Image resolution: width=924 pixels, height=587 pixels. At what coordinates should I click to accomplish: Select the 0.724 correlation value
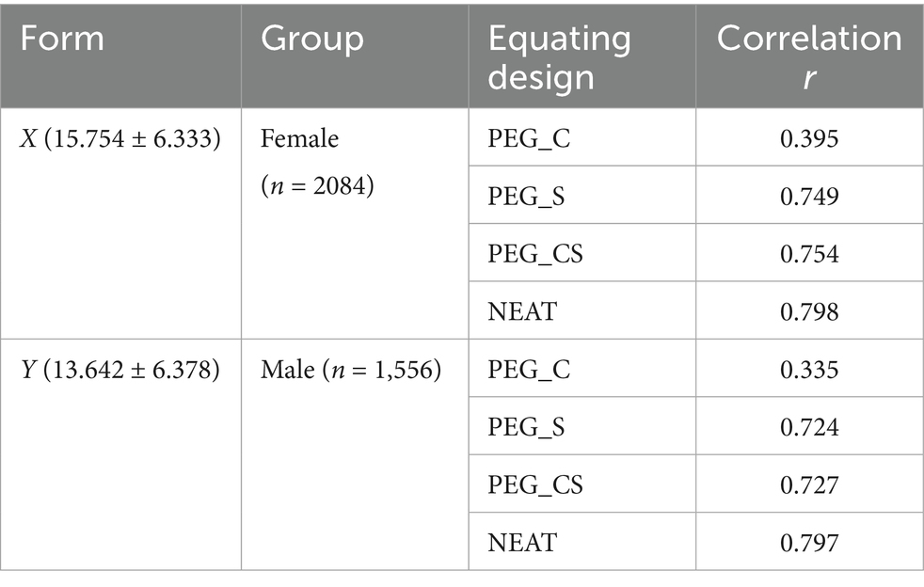808,428
